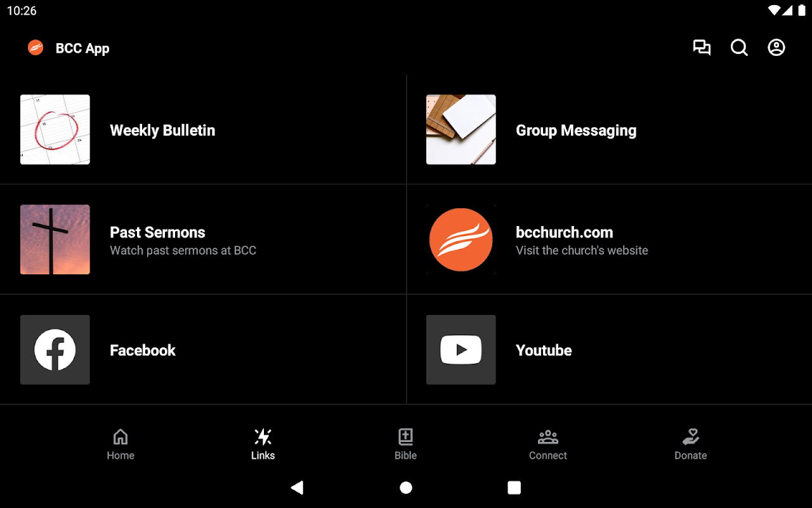Open the messaging chat icon in header

pos(702,48)
